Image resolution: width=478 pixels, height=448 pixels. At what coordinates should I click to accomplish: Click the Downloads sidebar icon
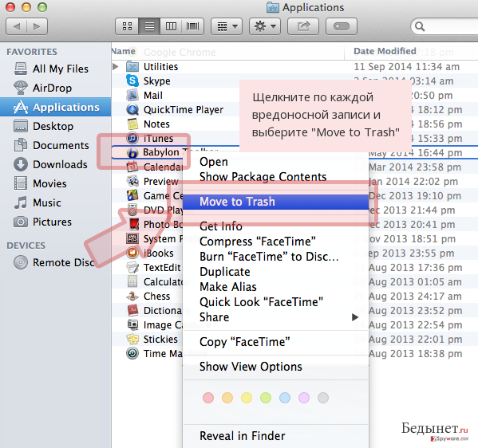click(21, 164)
